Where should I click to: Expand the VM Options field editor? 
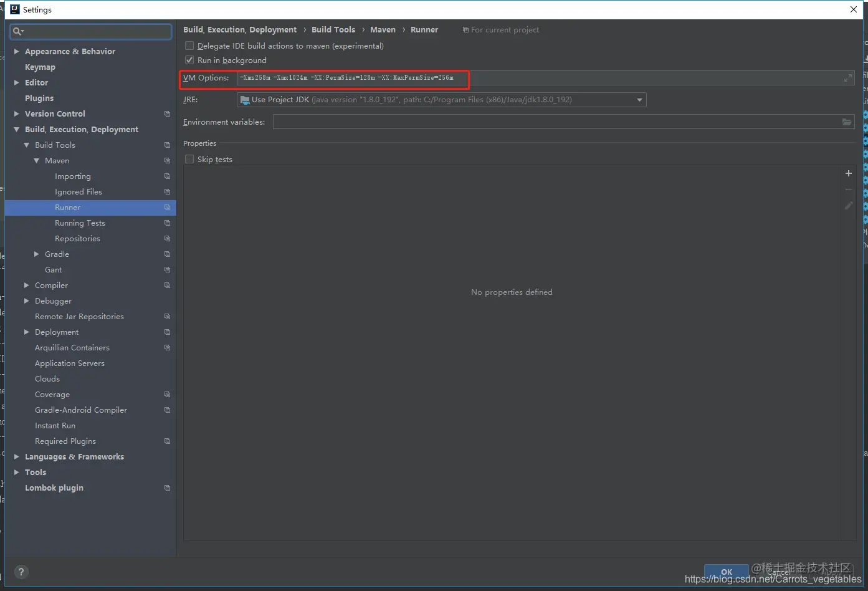click(x=847, y=78)
